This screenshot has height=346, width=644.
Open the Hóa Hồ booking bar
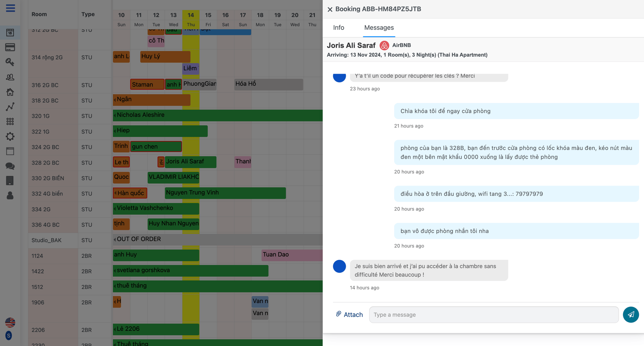(269, 84)
